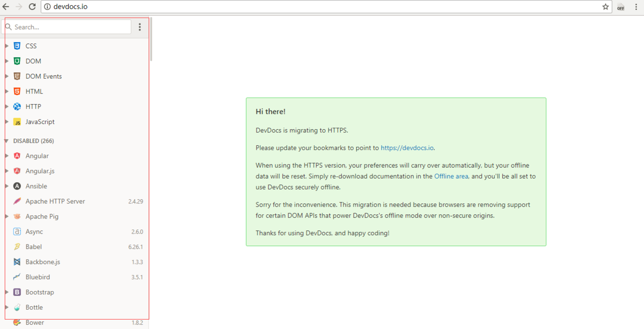The height and width of the screenshot is (329, 644).
Task: Focus the docs Search field
Action: [66, 27]
